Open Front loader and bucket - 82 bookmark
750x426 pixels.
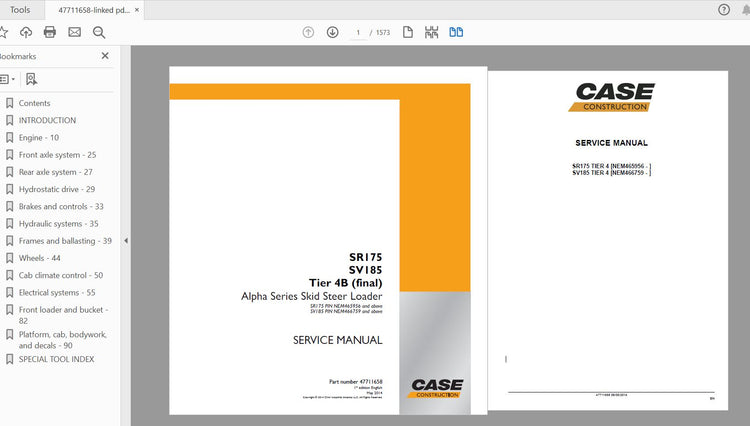pyautogui.click(x=63, y=315)
